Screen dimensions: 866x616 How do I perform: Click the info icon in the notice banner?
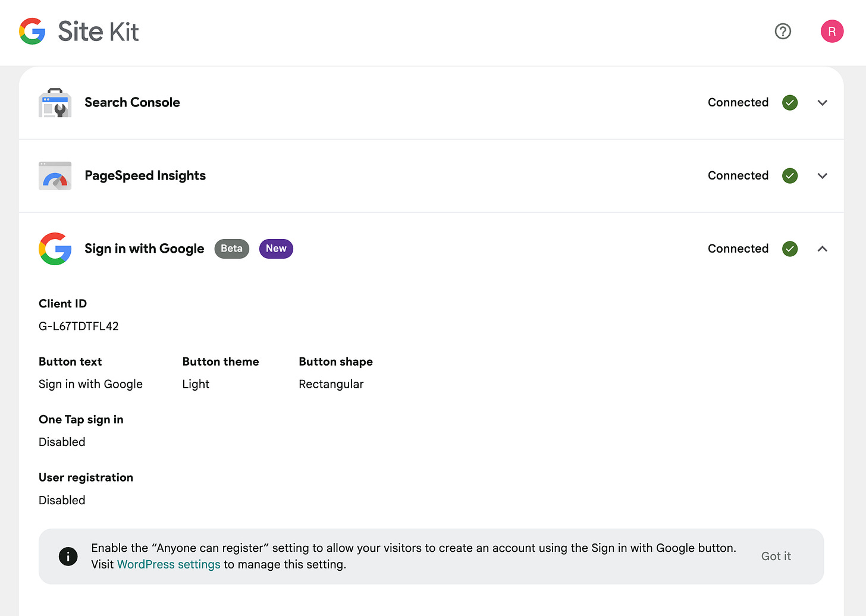(68, 557)
